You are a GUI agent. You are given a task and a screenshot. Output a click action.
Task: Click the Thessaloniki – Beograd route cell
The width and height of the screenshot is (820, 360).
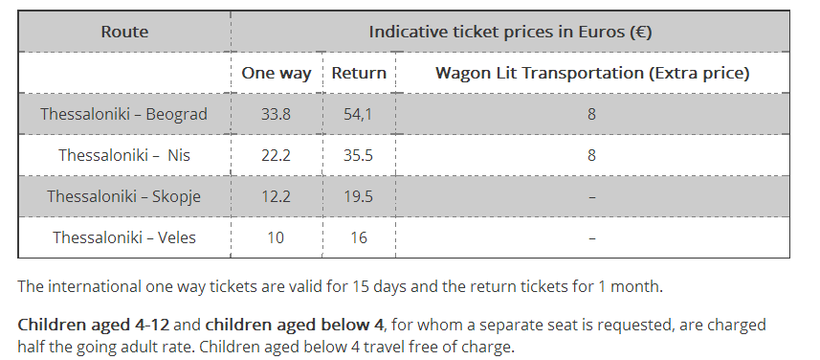tap(124, 114)
